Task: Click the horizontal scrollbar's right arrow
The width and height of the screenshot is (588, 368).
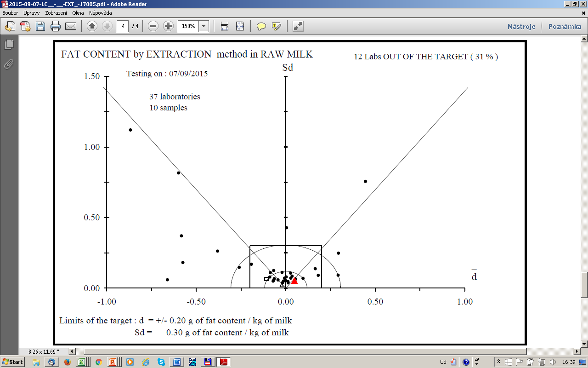Action: click(x=577, y=351)
